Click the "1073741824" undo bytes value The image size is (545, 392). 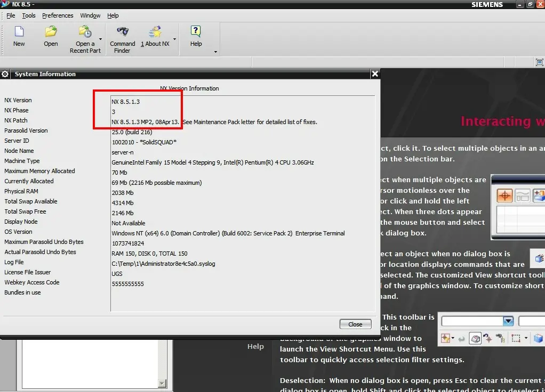coord(127,243)
